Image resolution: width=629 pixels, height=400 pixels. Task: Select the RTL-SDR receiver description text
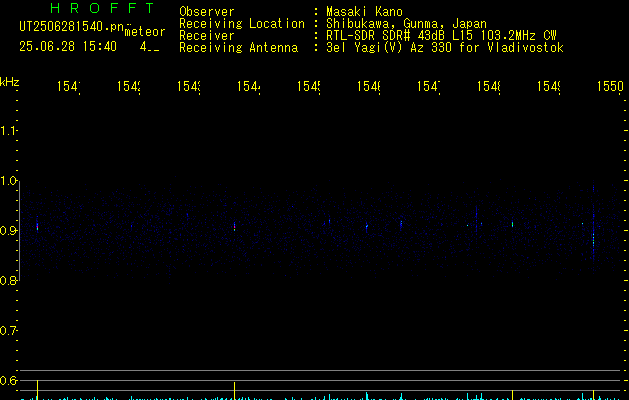pos(441,35)
